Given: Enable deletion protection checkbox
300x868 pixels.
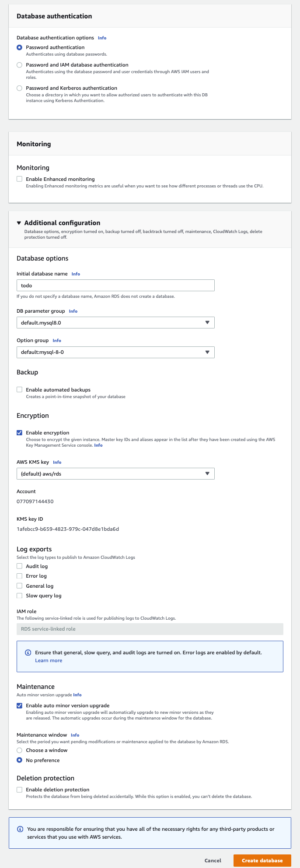Looking at the screenshot, I should pyautogui.click(x=19, y=790).
